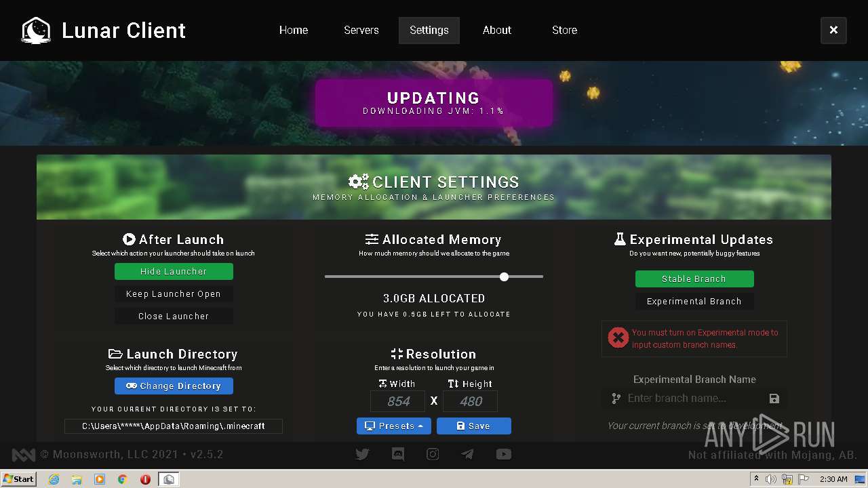868x488 pixels.
Task: Click the red error X icon
Action: pyautogui.click(x=618, y=338)
